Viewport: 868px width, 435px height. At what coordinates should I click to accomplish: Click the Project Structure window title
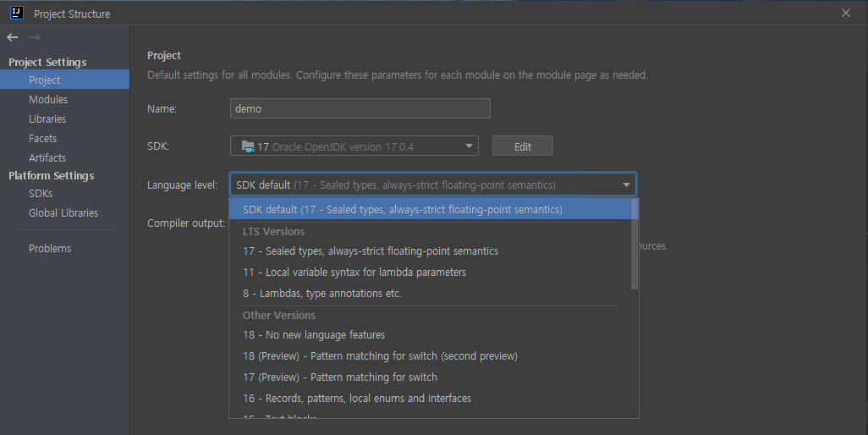[72, 14]
